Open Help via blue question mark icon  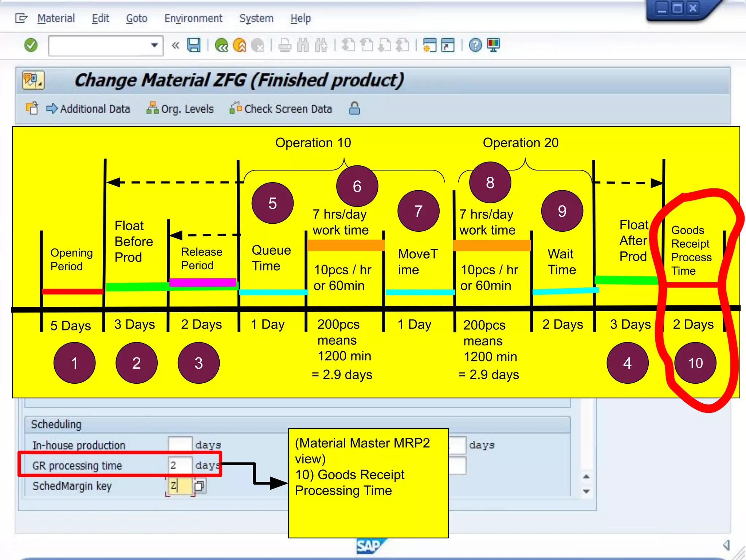pyautogui.click(x=475, y=46)
